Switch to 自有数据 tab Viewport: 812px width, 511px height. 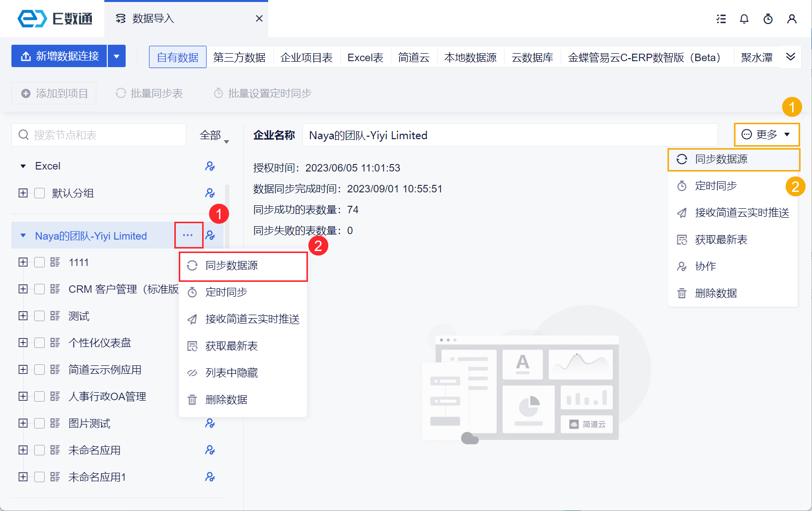pos(178,57)
